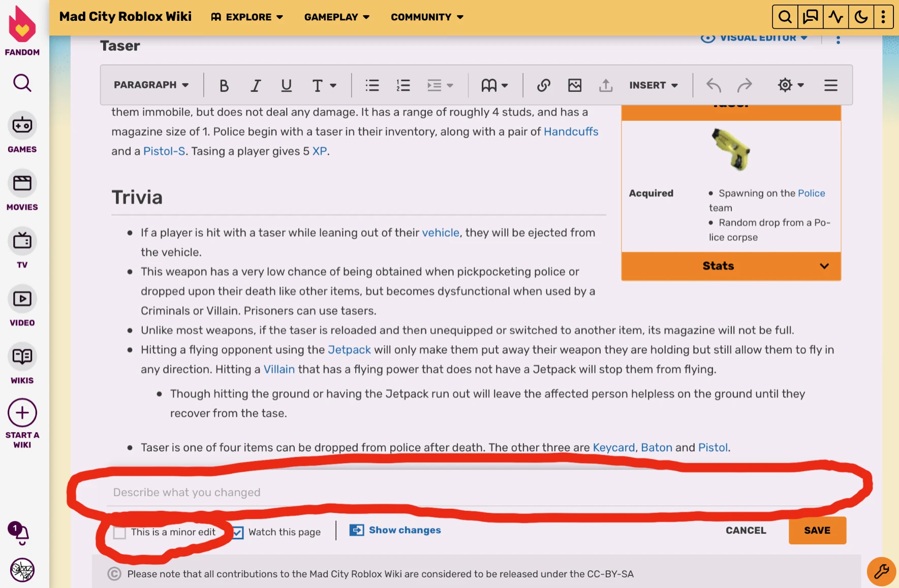This screenshot has height=588, width=899.
Task: Follow the Villain link
Action: pos(279,369)
